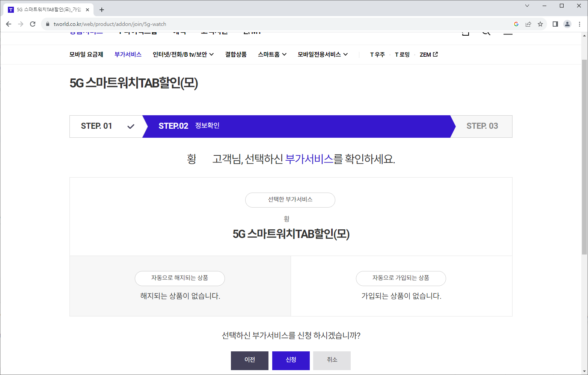
Task: Open the Google icon in the address bar
Action: (516, 24)
